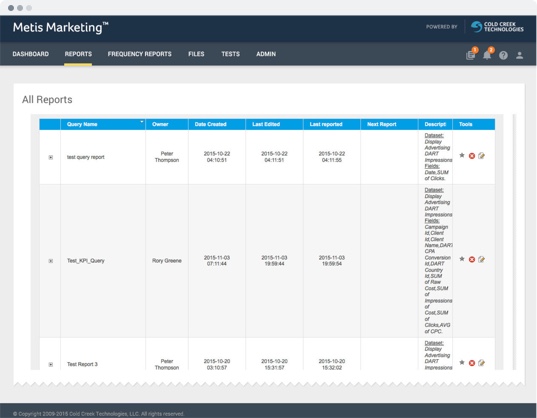Delete the Test Report 3 row
The width and height of the screenshot is (537, 418).
pos(472,363)
